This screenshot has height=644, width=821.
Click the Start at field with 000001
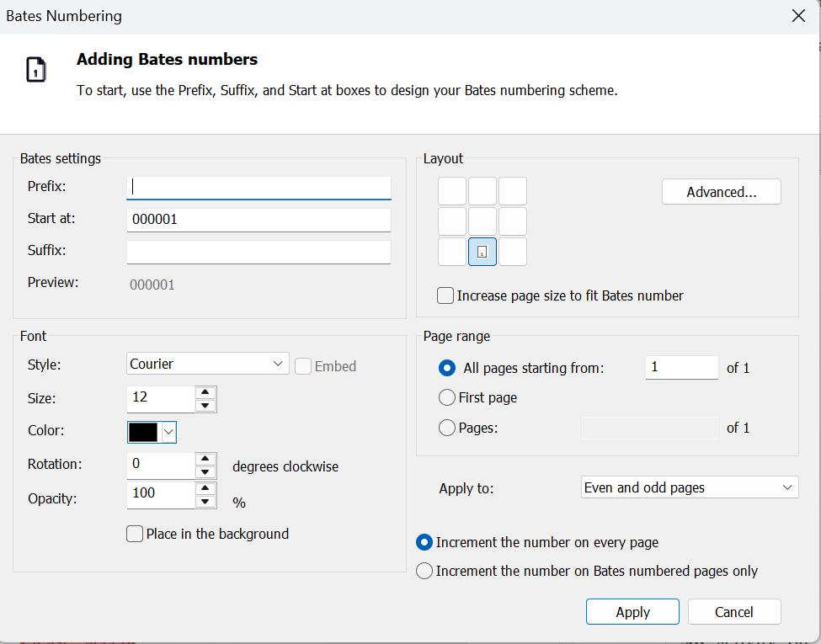click(259, 220)
